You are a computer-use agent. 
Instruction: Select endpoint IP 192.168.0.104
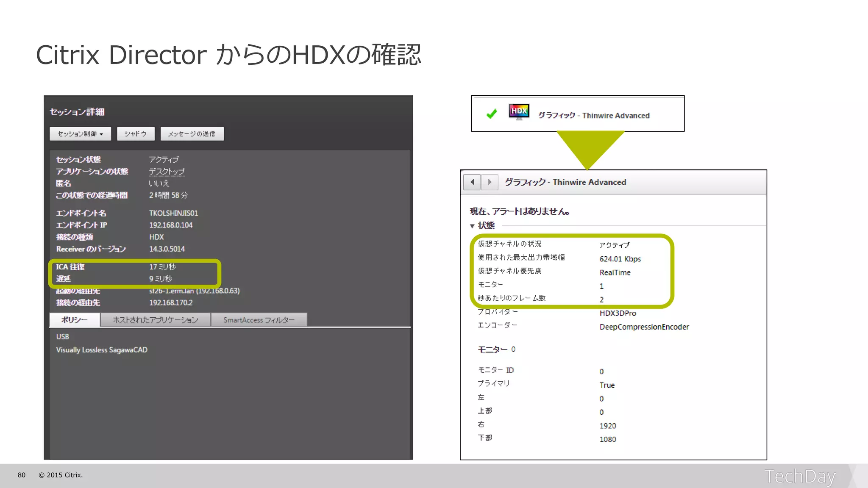pos(171,225)
